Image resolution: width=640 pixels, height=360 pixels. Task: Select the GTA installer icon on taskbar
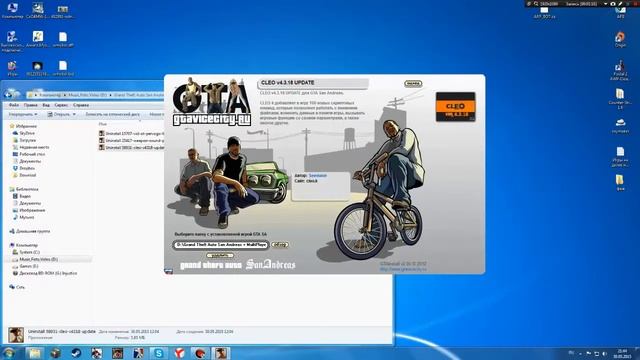click(x=221, y=353)
